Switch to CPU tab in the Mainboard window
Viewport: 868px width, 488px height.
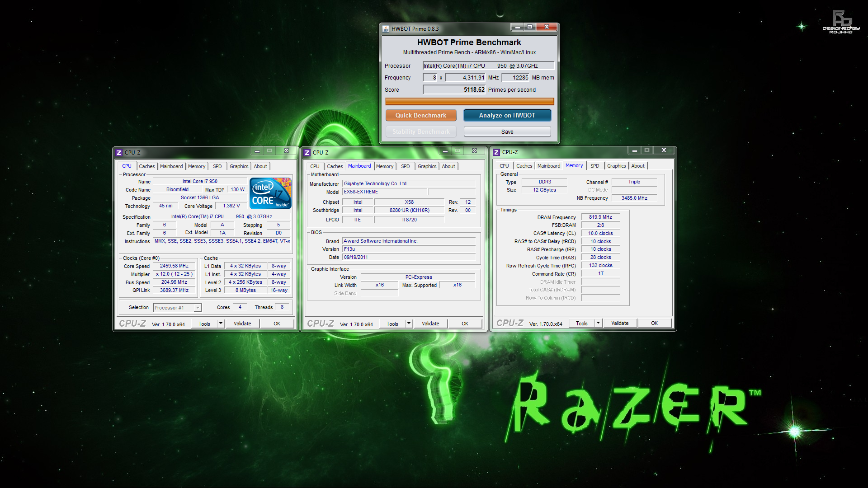coord(315,166)
